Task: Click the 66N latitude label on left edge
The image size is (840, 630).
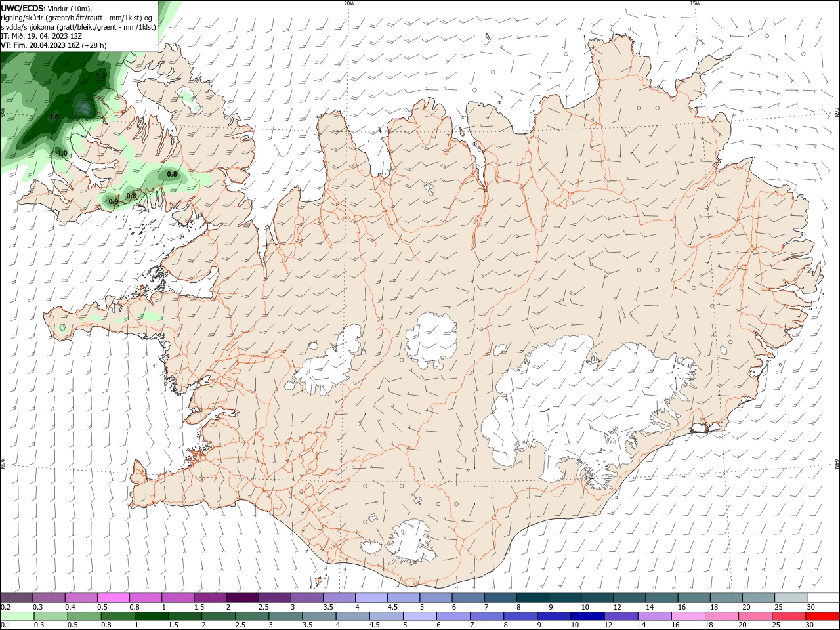Action: click(3, 113)
